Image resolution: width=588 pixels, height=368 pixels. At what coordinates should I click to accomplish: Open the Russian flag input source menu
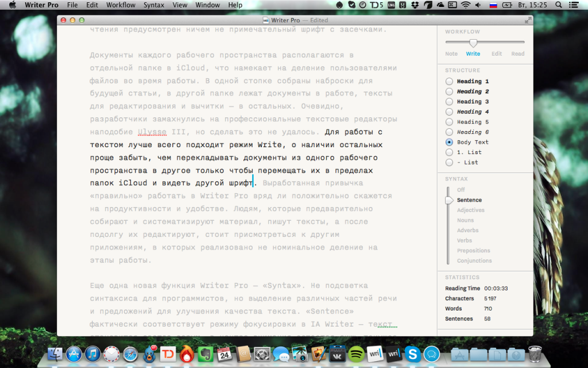tap(493, 5)
